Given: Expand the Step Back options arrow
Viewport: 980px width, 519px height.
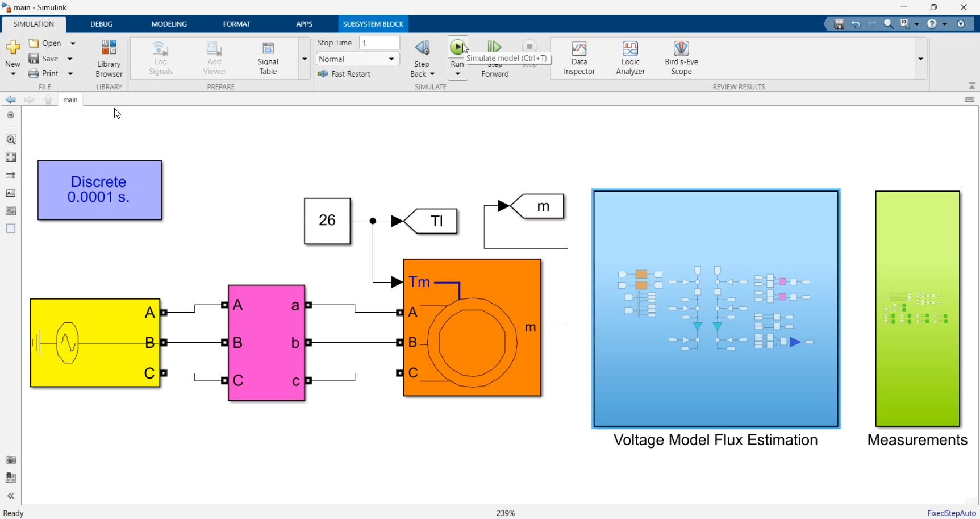Looking at the screenshot, I should 432,74.
